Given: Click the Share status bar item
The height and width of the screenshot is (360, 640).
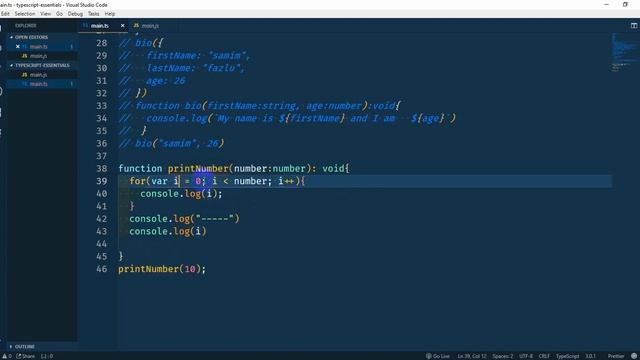Looking at the screenshot, I should tap(26, 356).
